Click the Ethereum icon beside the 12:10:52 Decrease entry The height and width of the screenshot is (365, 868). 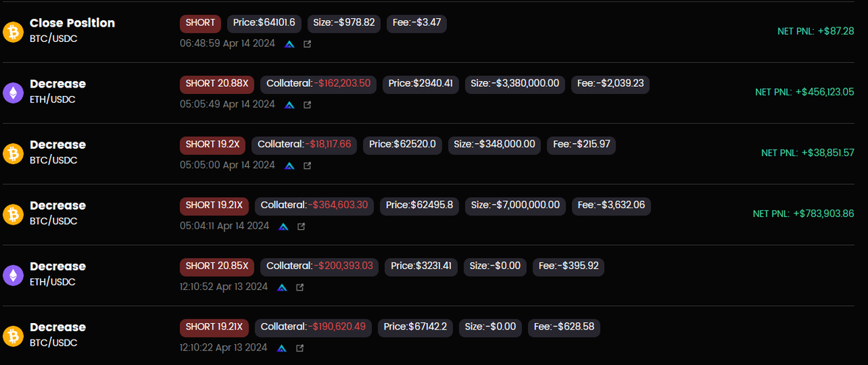point(13,274)
